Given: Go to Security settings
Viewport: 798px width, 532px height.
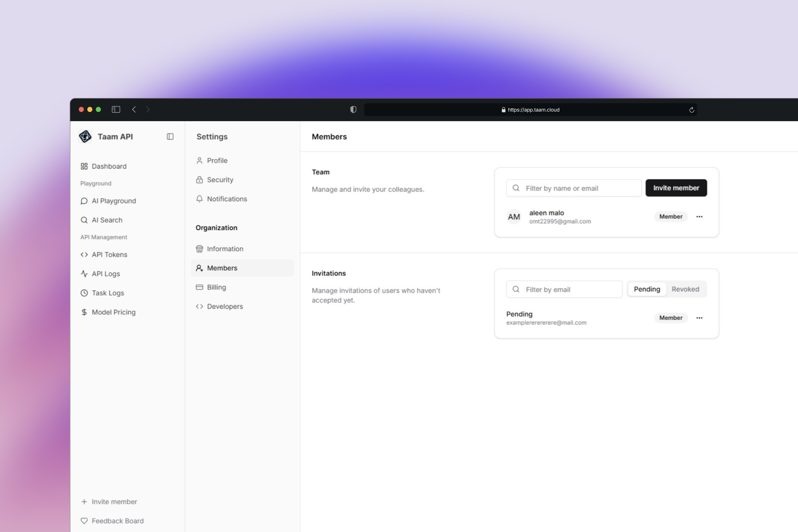Looking at the screenshot, I should point(220,180).
